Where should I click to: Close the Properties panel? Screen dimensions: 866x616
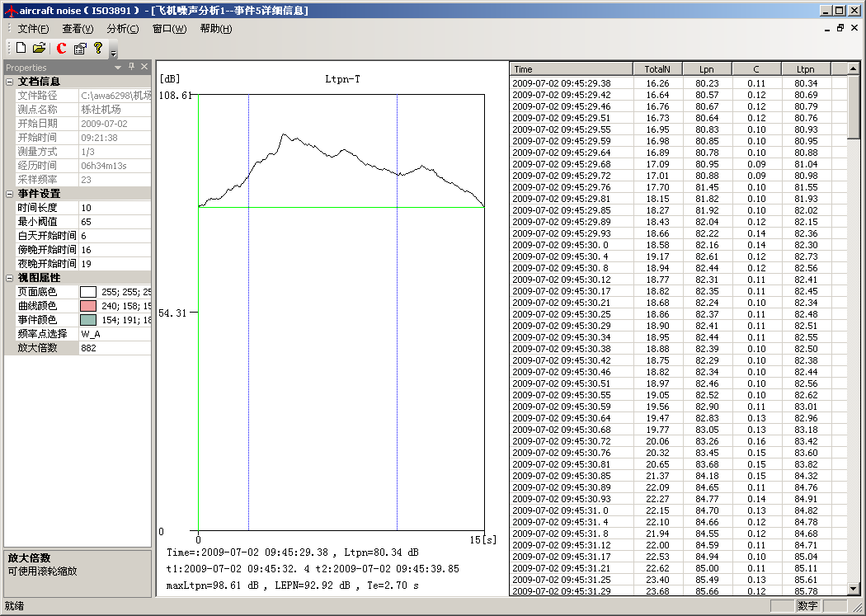(144, 67)
